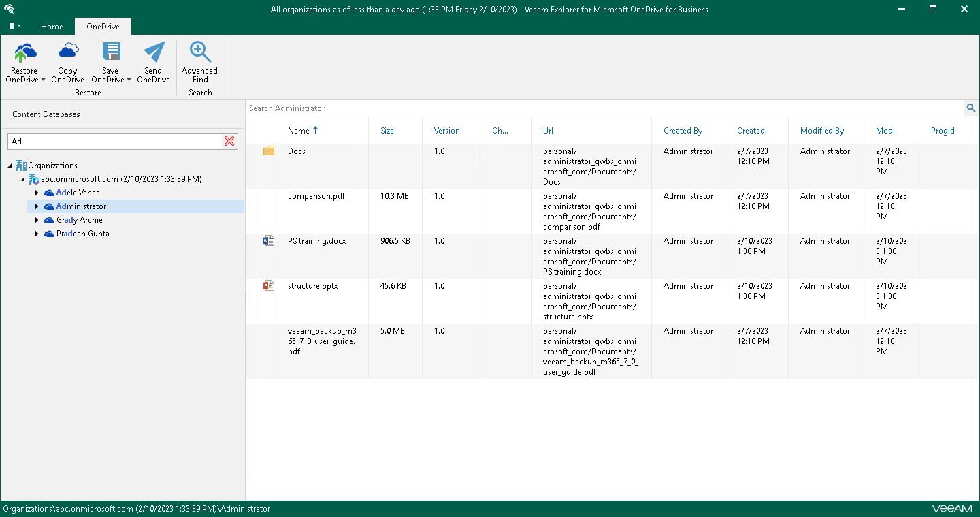Sort by the Size column header
980x517 pixels.
coord(387,131)
